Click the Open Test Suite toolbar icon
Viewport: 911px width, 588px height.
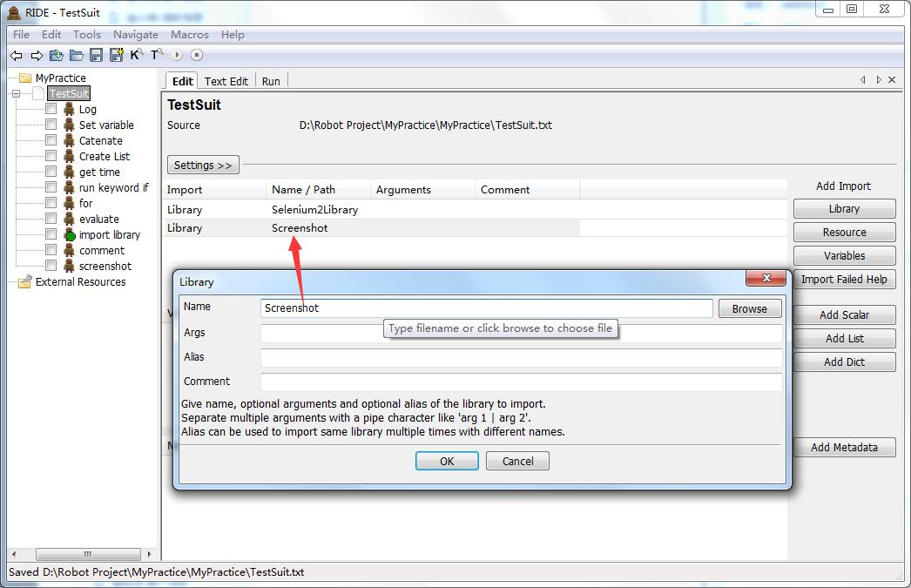point(57,55)
